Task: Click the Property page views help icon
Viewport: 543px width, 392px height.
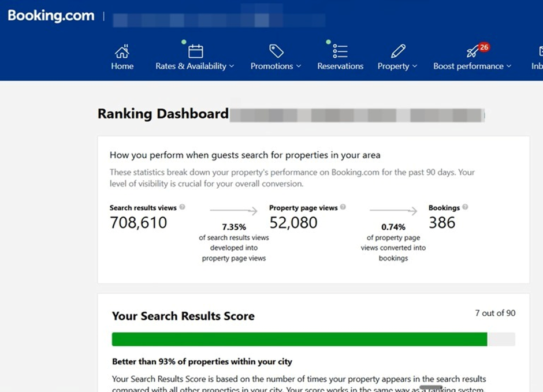Action: click(343, 207)
